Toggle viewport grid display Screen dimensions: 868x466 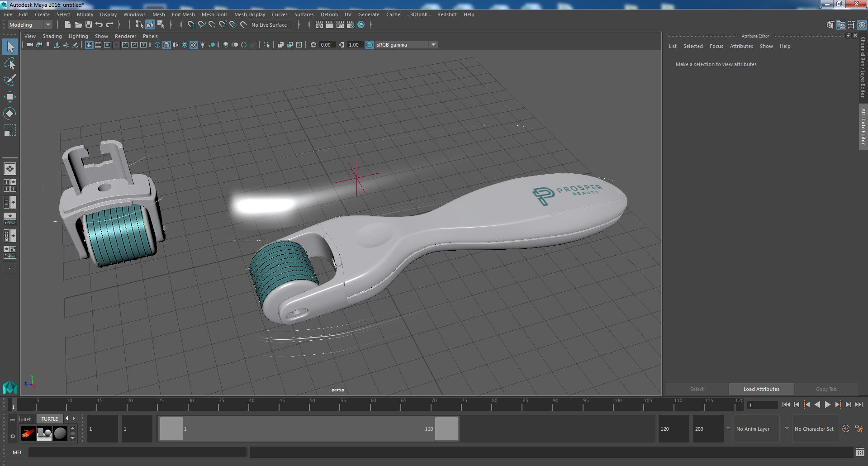[89, 45]
